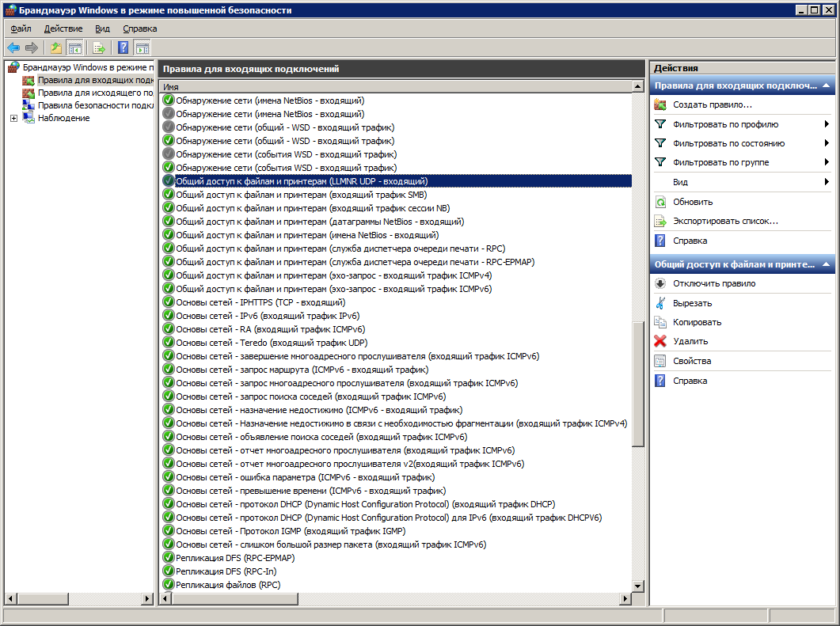This screenshot has width=840, height=626.
Task: Click the red X icon for 'Удалить'
Action: [660, 341]
